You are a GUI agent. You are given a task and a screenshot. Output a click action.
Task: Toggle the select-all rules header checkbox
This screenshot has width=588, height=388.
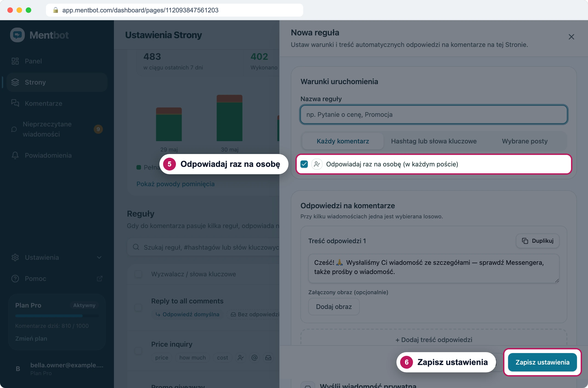[138, 274]
